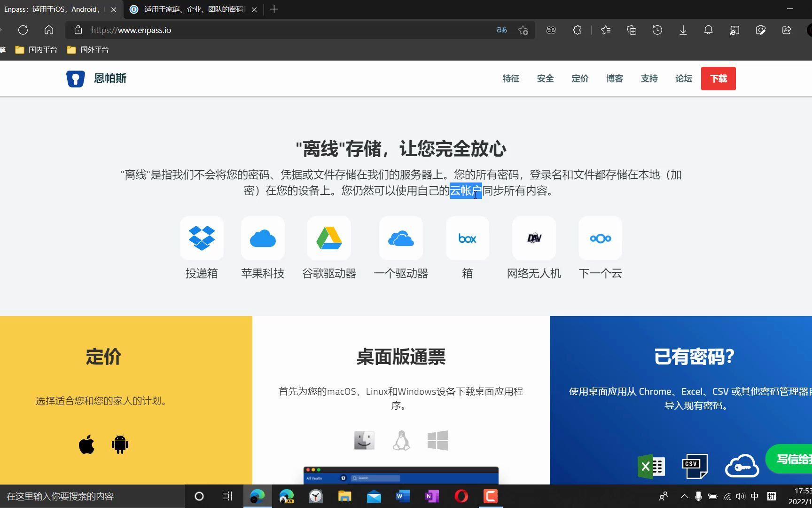Click the 桌面版通票 heading
This screenshot has width=812, height=508.
click(x=401, y=357)
